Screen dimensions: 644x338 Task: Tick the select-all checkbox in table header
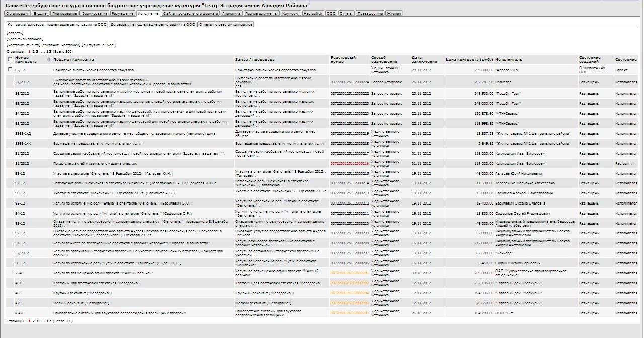click(10, 60)
